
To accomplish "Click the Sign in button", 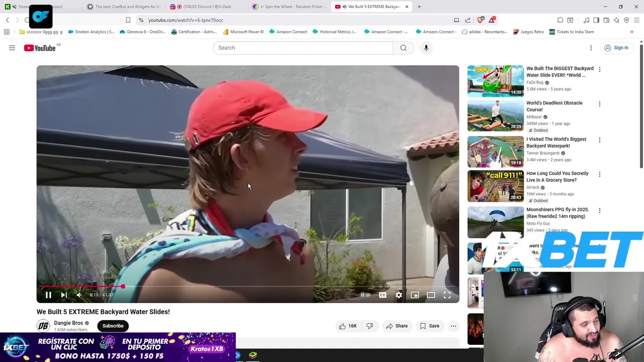I will pos(616,48).
